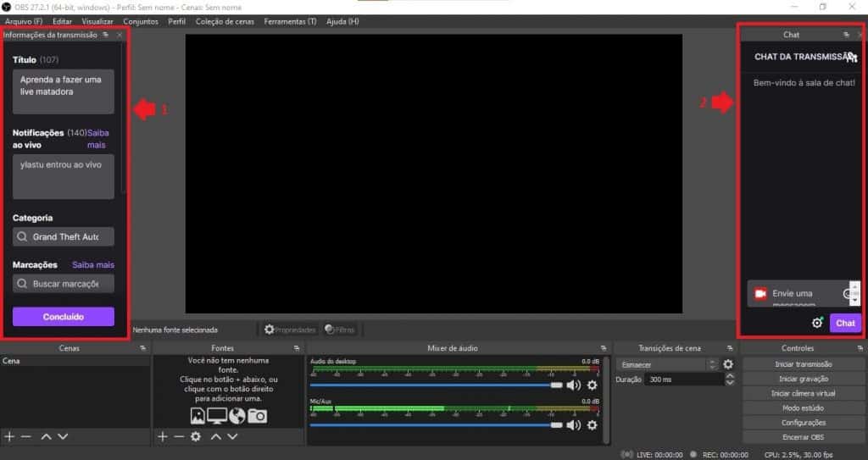Add a new source with the Fontes plus button
Image resolution: width=868 pixels, height=460 pixels.
tap(162, 437)
